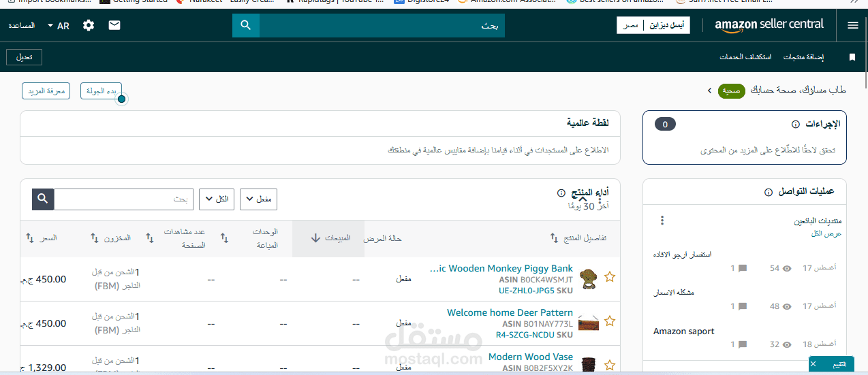Open the hamburger navigation menu

[852, 25]
